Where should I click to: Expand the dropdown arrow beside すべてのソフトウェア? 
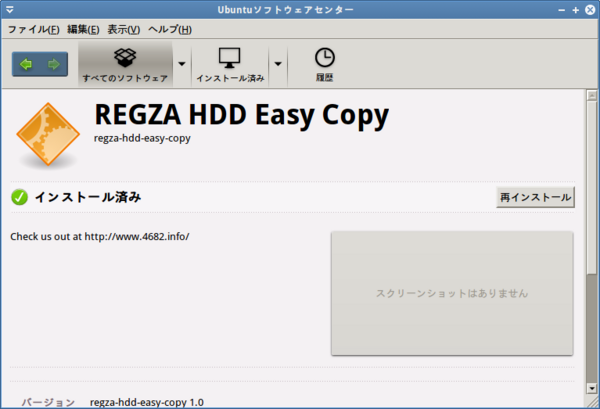pos(181,64)
